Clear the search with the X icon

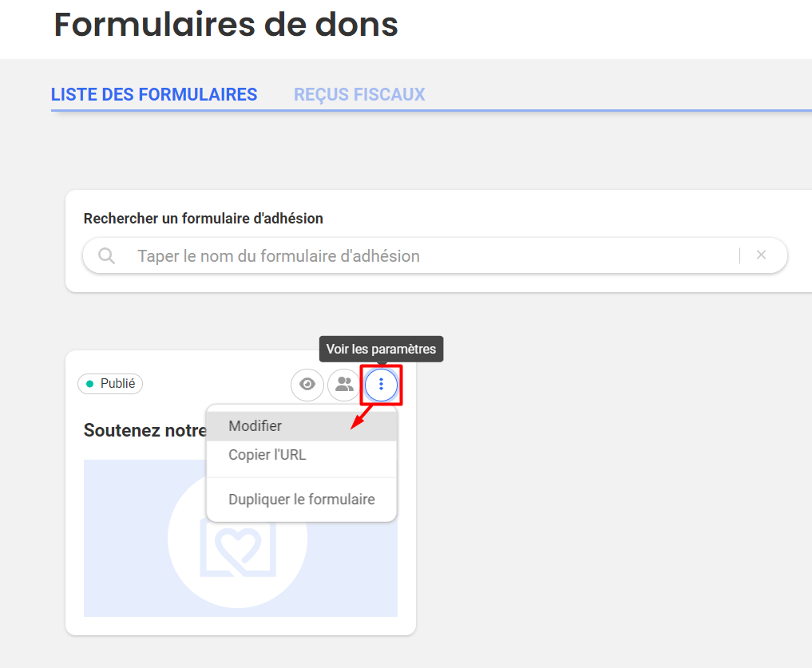pyautogui.click(x=761, y=255)
